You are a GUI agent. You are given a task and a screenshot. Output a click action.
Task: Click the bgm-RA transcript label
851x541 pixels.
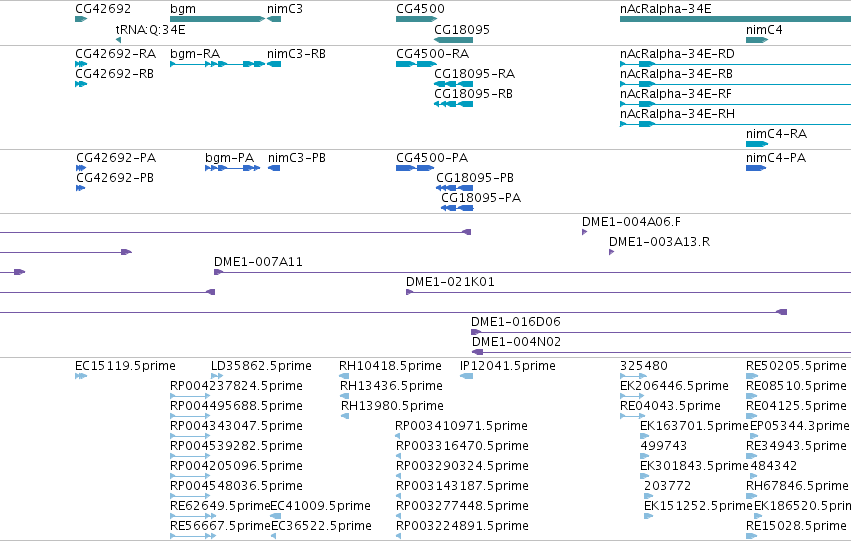195,54
